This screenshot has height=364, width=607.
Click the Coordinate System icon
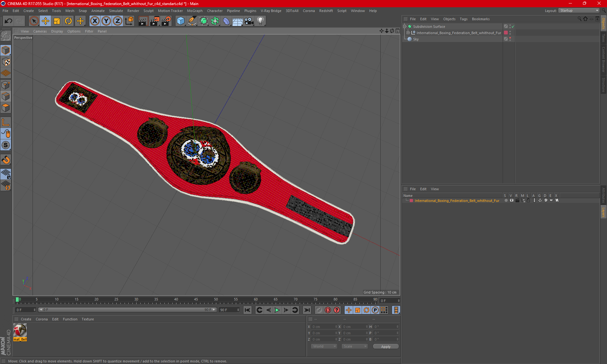pos(129,21)
